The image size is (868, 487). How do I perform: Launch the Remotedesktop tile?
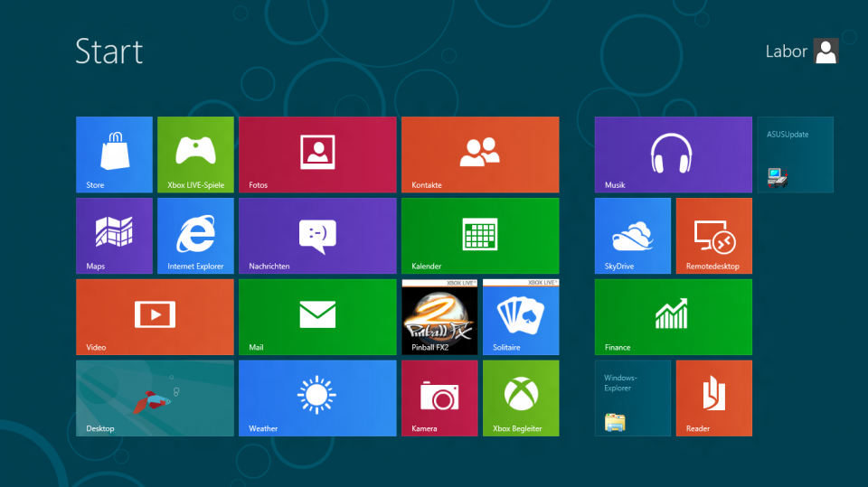click(713, 236)
